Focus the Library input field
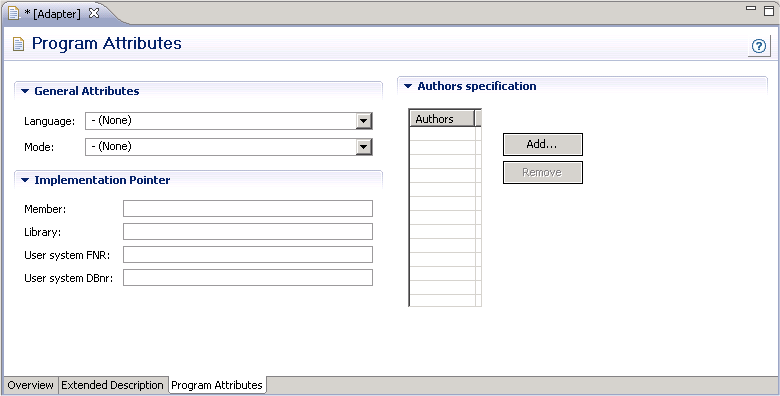The height and width of the screenshot is (396, 780). (x=248, y=231)
